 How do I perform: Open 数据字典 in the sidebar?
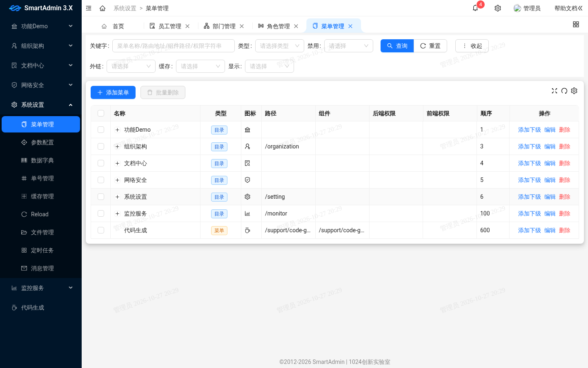41,160
